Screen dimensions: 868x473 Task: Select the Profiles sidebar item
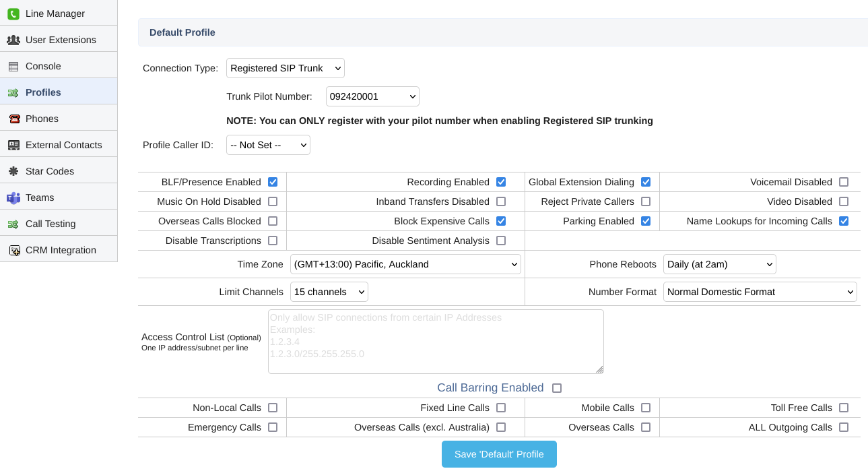coord(43,92)
